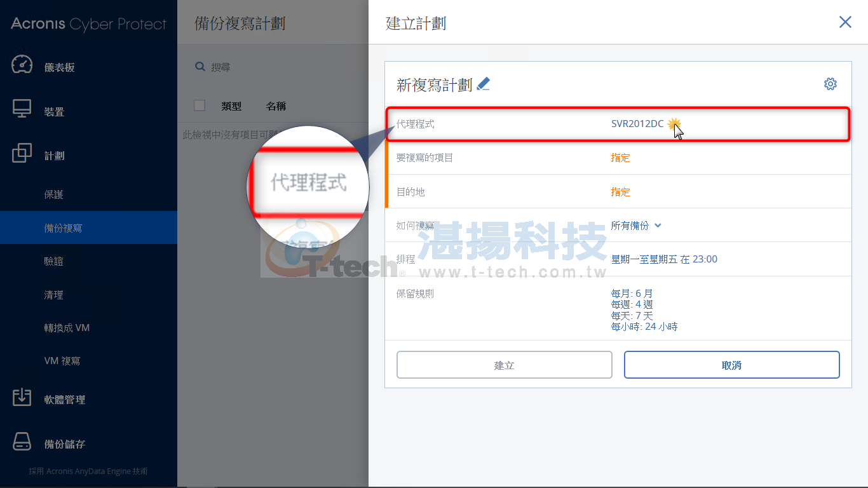The image size is (868, 488).
Task: Click the monitor icon for 裝置
Action: (x=22, y=109)
